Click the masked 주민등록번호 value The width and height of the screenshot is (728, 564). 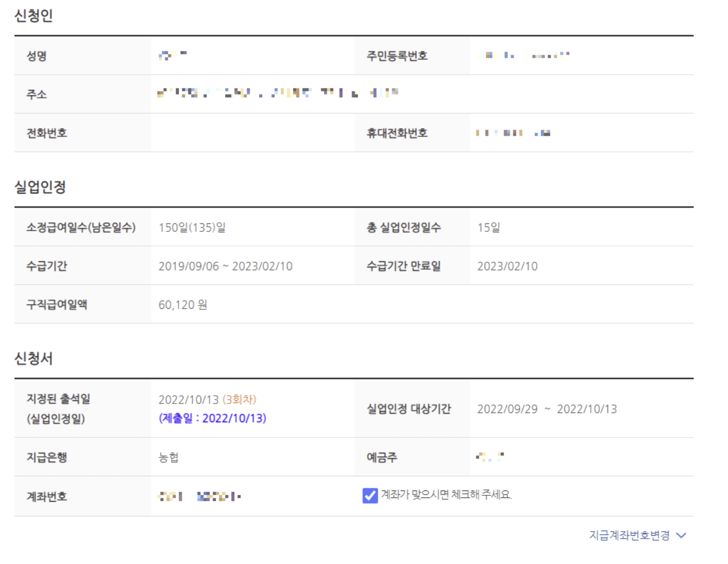[x=522, y=55]
